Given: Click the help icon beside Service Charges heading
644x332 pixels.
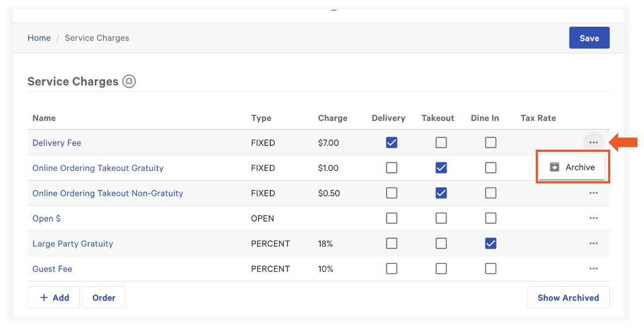Looking at the screenshot, I should (128, 81).
